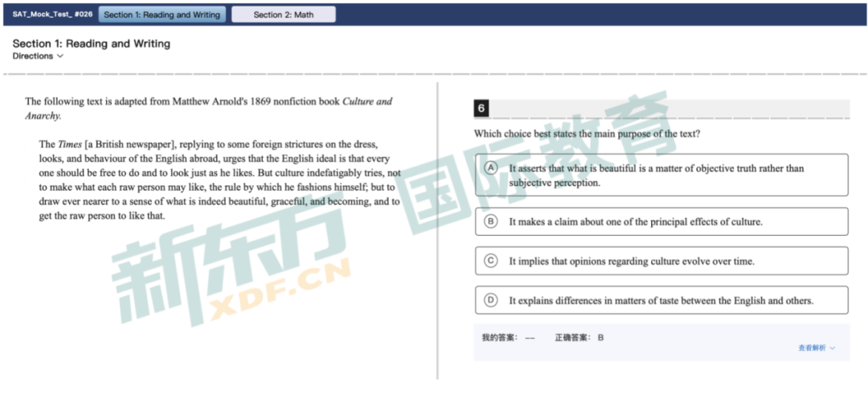Select answer choice A radio circle
This screenshot has height=416, width=868.
coord(490,168)
